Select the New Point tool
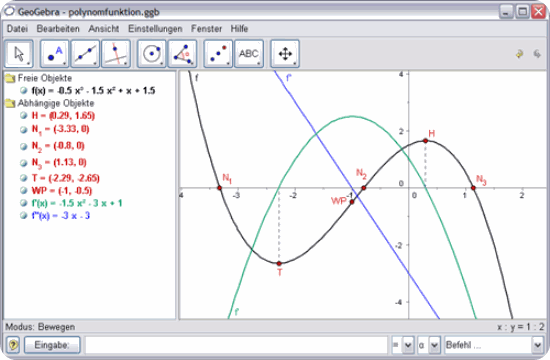550x360 pixels. 54,54
